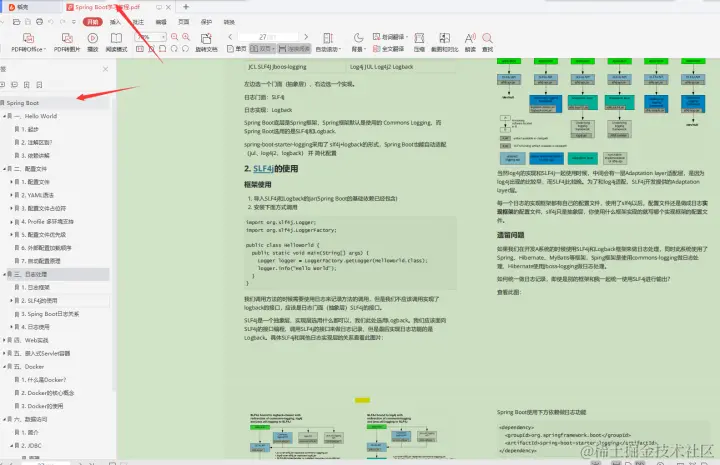Expand the 2. JDBC bookmark
Viewport: 720px width, 465px height.
point(11,446)
